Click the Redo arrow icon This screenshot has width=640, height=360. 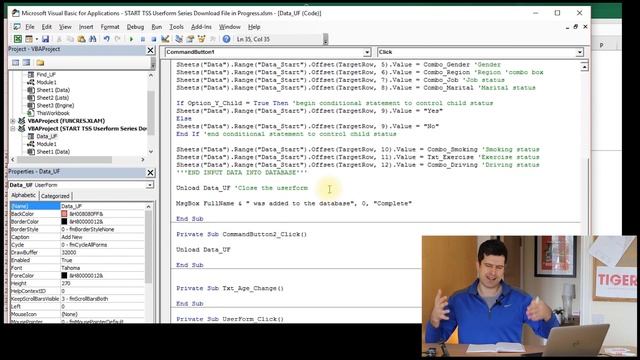118,39
